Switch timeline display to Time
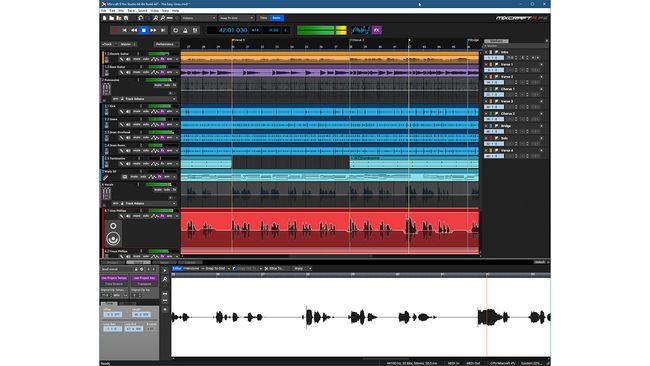The image size is (650, 366). pos(264,18)
